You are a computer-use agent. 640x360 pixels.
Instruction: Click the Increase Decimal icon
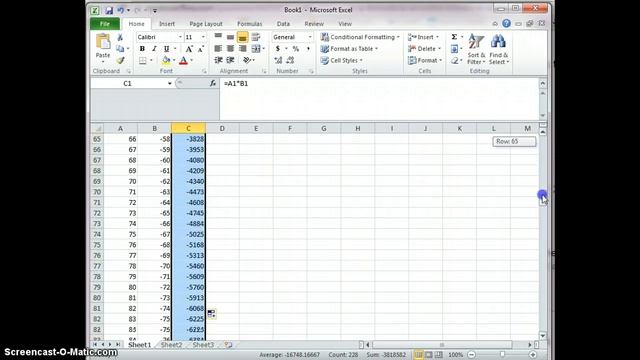278,60
